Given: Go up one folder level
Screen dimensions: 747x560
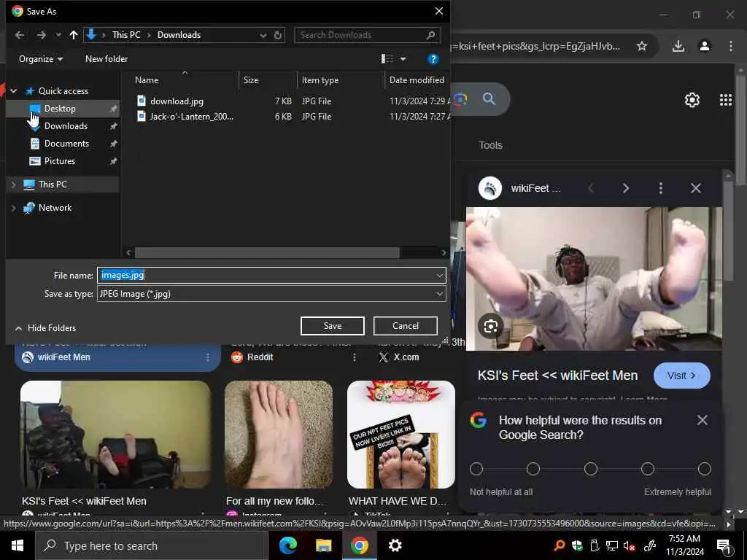Looking at the screenshot, I should tap(74, 35).
